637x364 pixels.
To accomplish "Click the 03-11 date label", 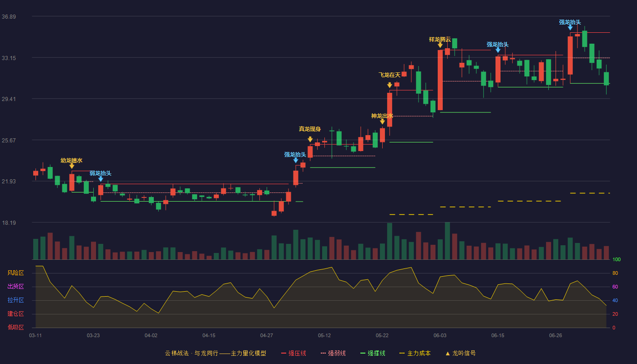I will (35, 335).
